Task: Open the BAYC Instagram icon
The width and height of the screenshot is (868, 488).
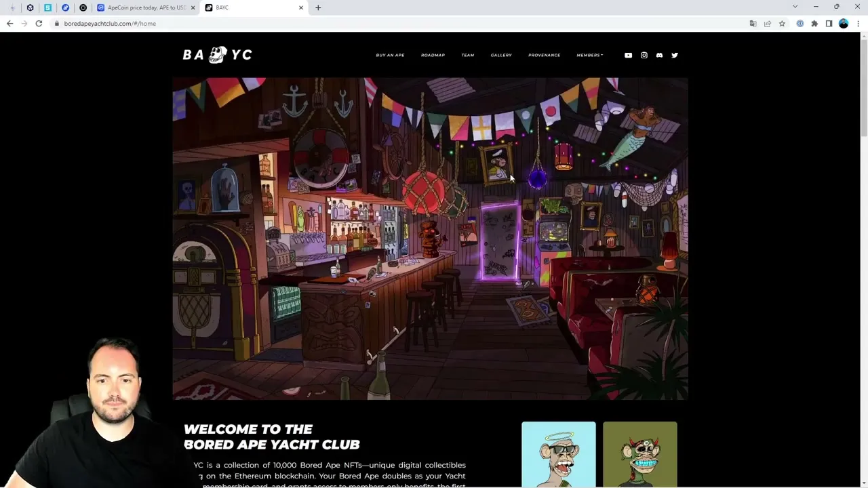Action: pyautogui.click(x=644, y=55)
